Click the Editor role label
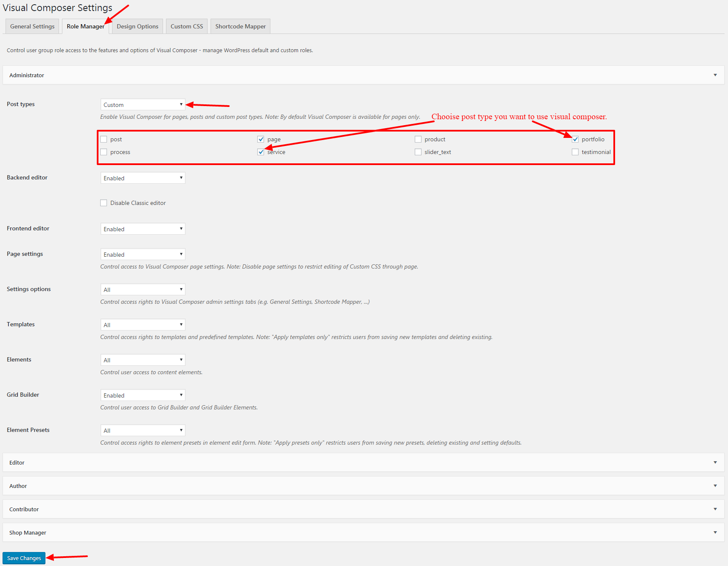Image resolution: width=728 pixels, height=566 pixels. pyautogui.click(x=17, y=462)
